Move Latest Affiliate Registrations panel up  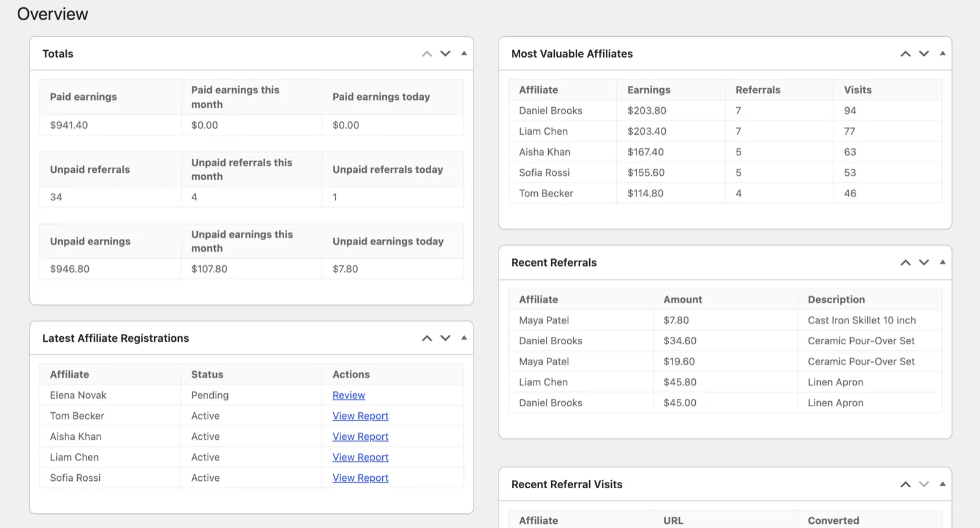pyautogui.click(x=427, y=338)
